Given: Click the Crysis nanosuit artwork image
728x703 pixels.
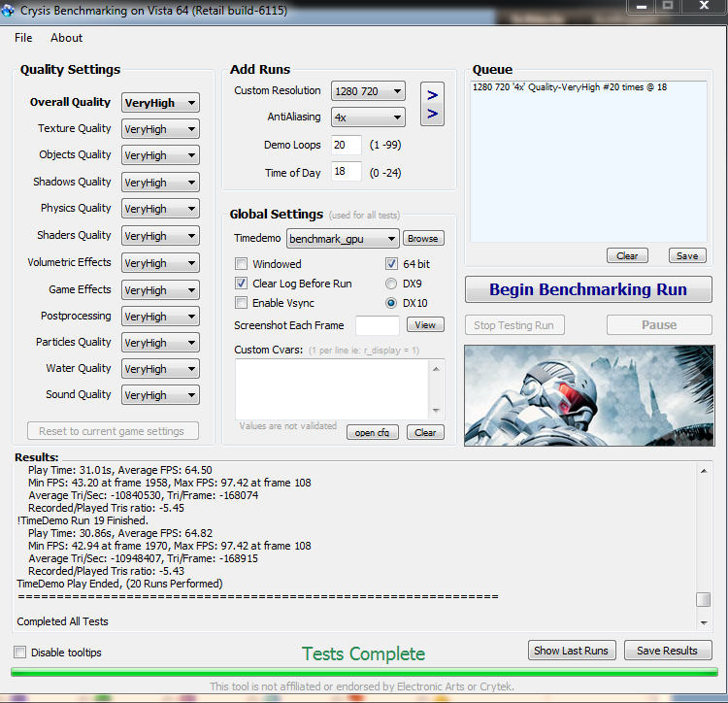Looking at the screenshot, I should pyautogui.click(x=589, y=395).
